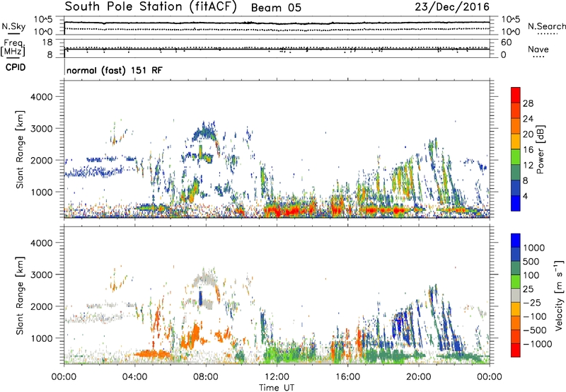The width and height of the screenshot is (566, 392).
Task: Click the dotted line sample under 'Nave'
Action: coord(538,57)
